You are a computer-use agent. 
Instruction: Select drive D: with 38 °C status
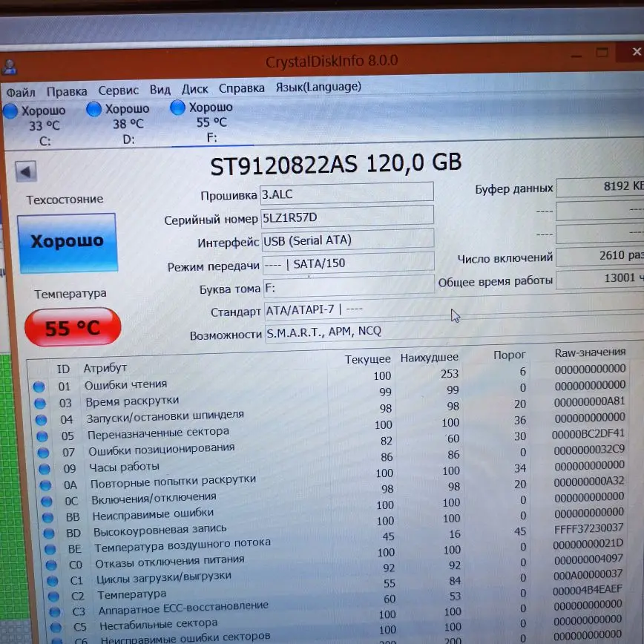(x=118, y=124)
